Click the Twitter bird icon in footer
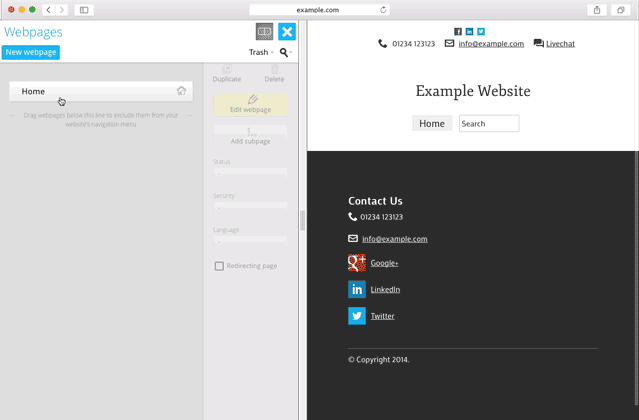Image resolution: width=639 pixels, height=420 pixels. tap(357, 316)
